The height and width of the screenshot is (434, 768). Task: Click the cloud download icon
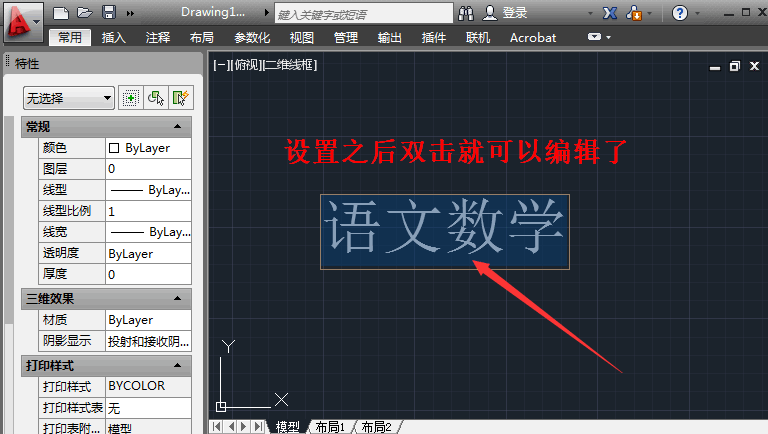[634, 13]
